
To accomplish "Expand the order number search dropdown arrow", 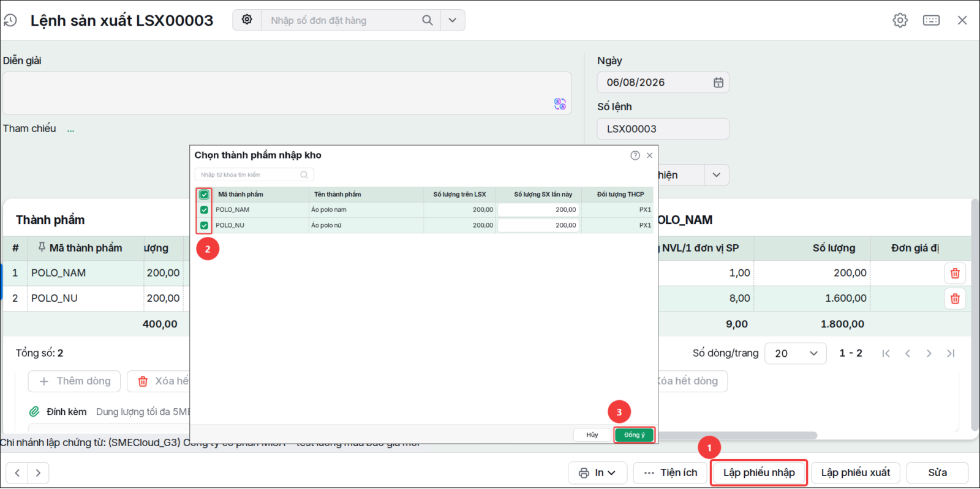I will 452,20.
